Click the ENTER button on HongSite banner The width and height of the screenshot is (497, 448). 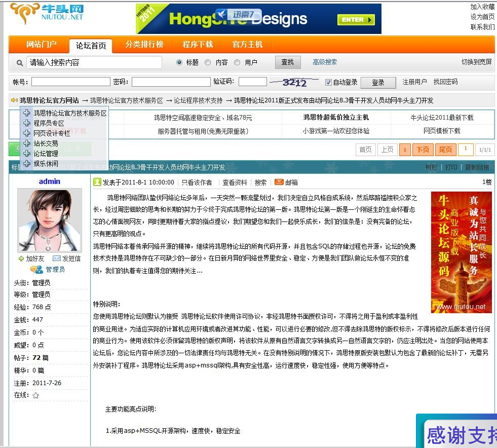[356, 20]
